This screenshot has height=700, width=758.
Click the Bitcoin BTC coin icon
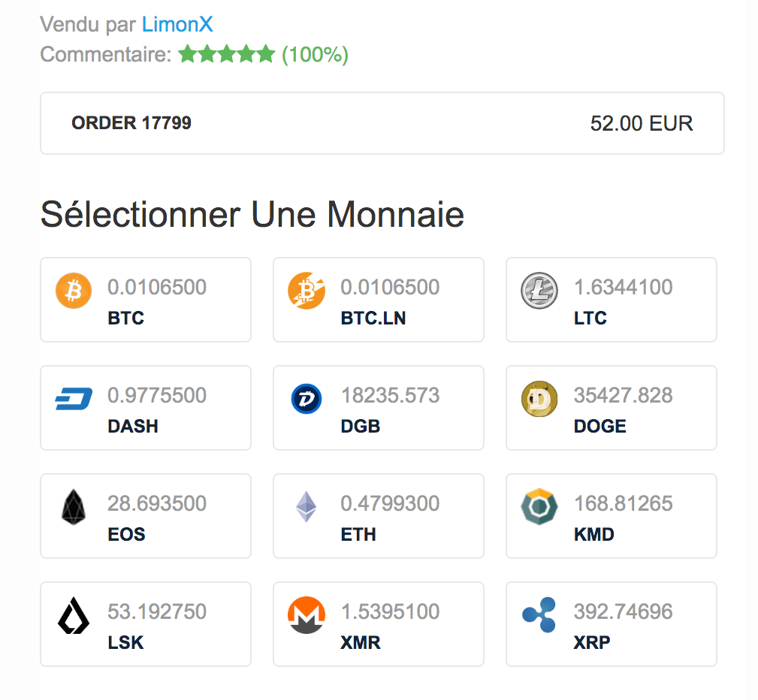[74, 291]
